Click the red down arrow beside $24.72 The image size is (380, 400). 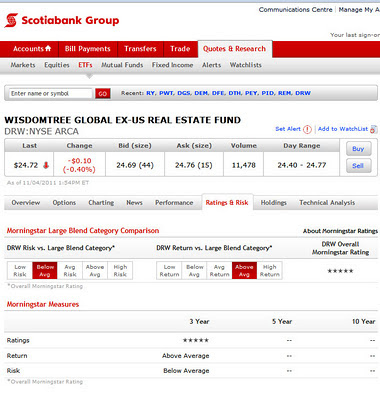[x=46, y=165]
